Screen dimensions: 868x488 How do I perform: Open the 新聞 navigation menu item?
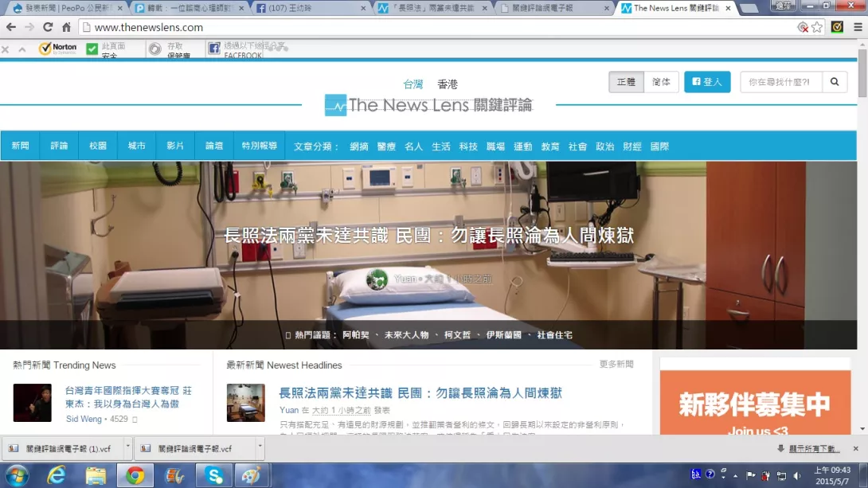pyautogui.click(x=21, y=146)
